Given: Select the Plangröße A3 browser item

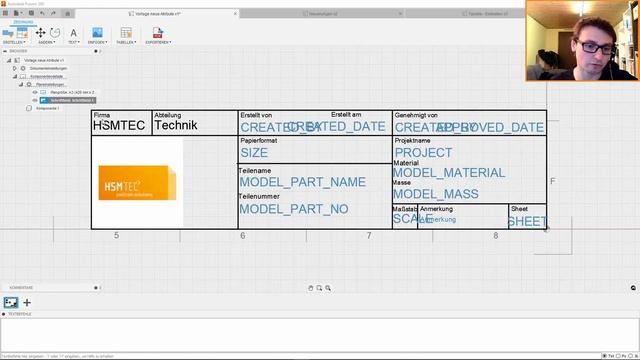Looking at the screenshot, I should click(x=72, y=93).
